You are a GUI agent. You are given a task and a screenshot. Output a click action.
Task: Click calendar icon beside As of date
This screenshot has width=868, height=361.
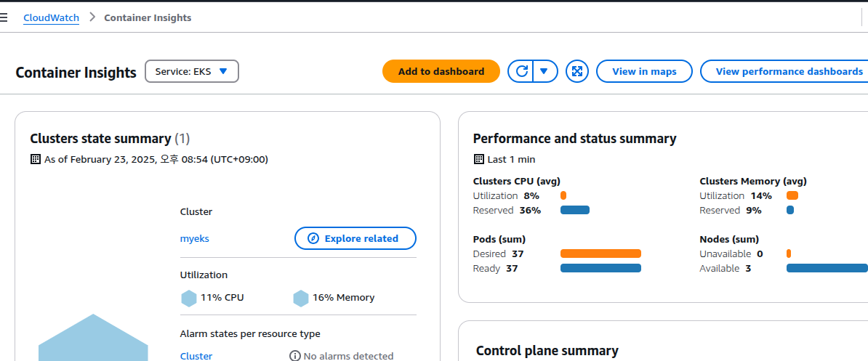point(36,159)
